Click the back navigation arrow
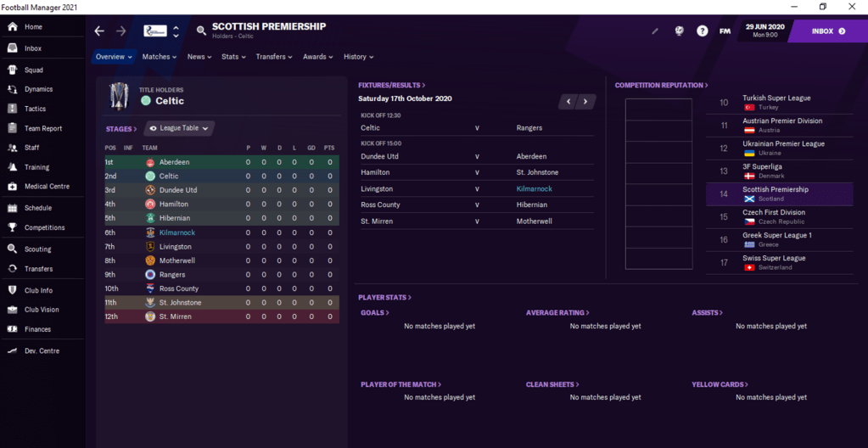 tap(99, 31)
